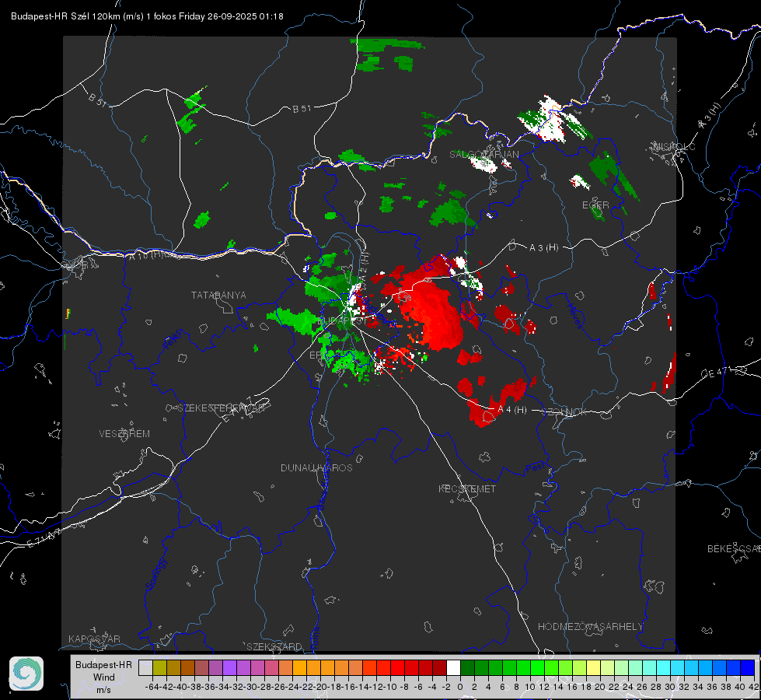This screenshot has height=700, width=761.
Task: Choose the light gray swatch at legend start
Action: pos(145,667)
